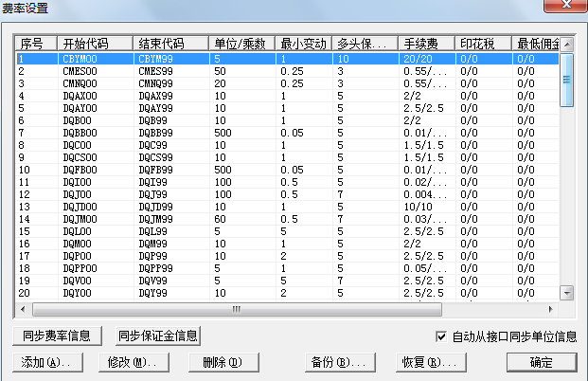Open the 添加(A) dialog button

pyautogui.click(x=47, y=362)
